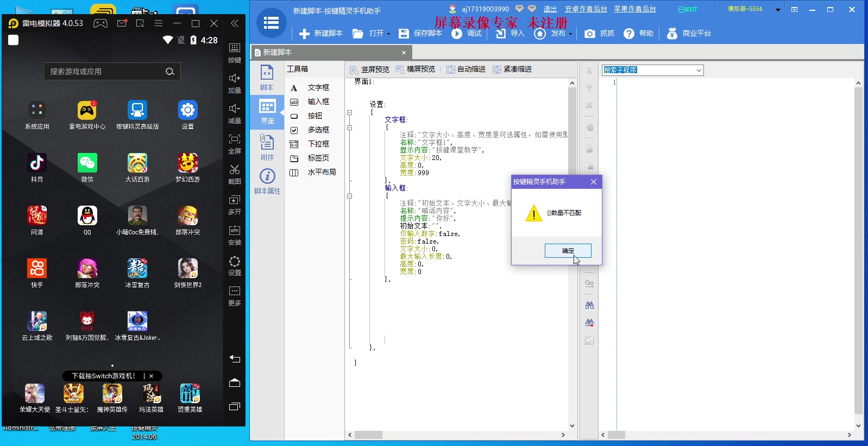This screenshot has height=446, width=868.
Task: Collapse the 输入框 code block
Action: (x=349, y=196)
